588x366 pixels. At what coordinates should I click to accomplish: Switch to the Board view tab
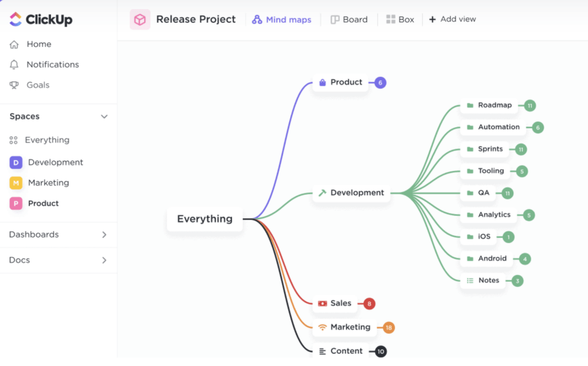349,20
